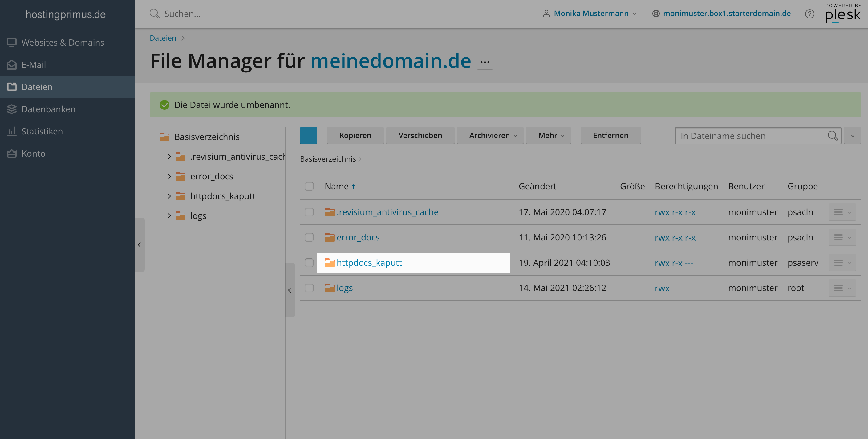
Task: Click the global search magnifier icon
Action: click(154, 14)
